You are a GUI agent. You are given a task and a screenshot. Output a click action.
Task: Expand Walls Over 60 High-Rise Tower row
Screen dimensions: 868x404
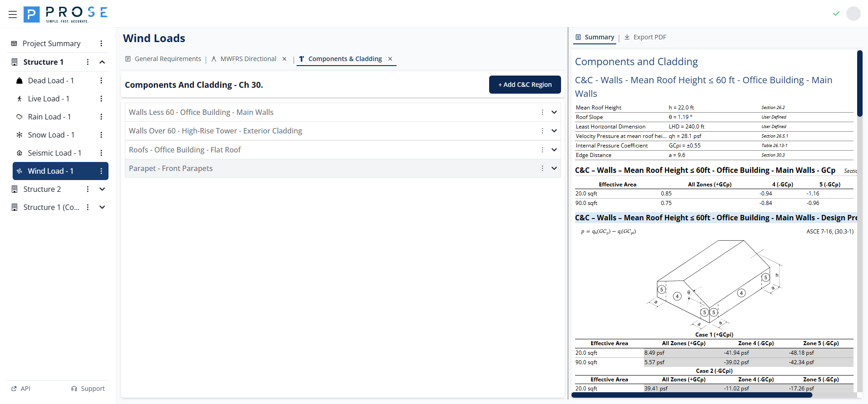click(554, 131)
